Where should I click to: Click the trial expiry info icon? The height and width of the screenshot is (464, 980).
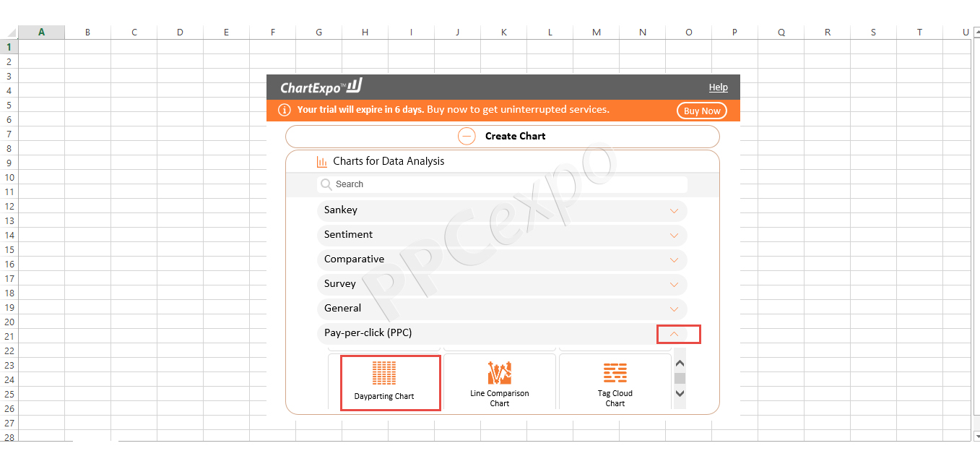coord(285,110)
